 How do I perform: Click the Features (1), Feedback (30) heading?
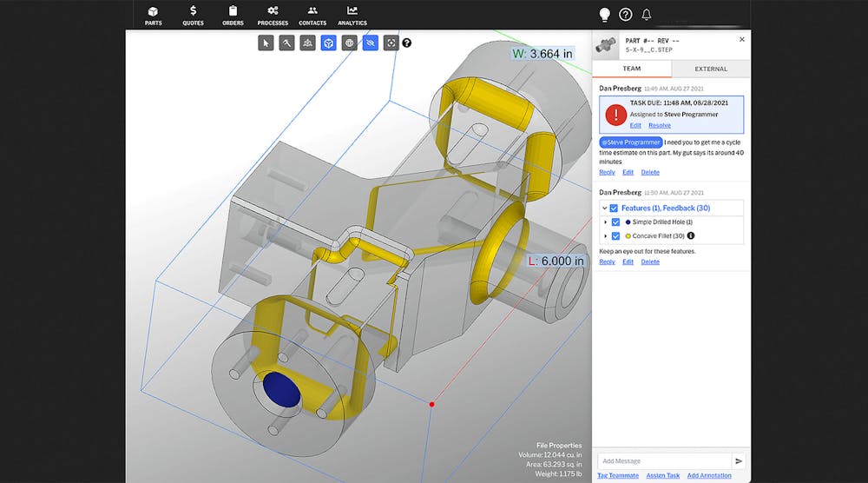[666, 208]
